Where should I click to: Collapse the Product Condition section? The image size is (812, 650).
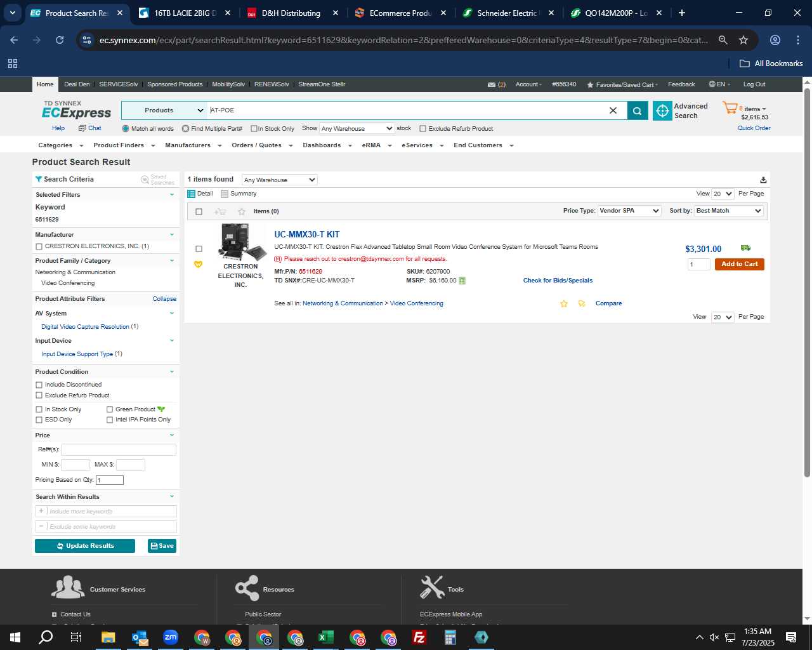tap(172, 372)
